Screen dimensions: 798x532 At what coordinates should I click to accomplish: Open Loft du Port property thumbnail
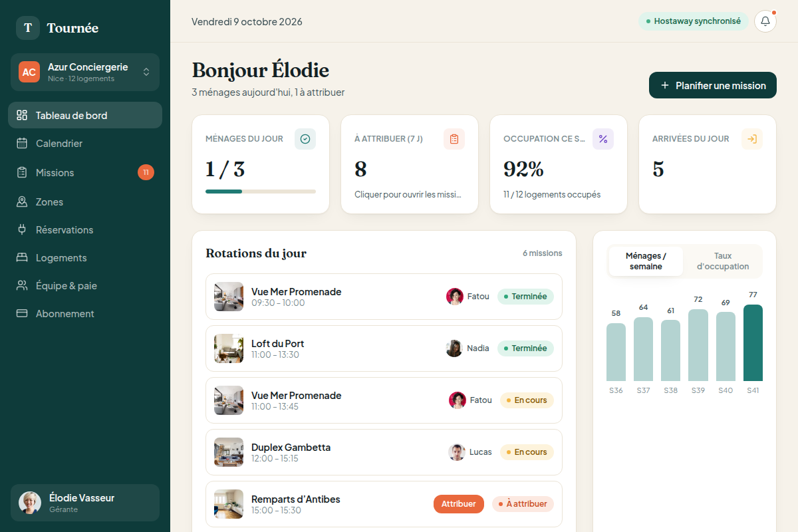229,348
